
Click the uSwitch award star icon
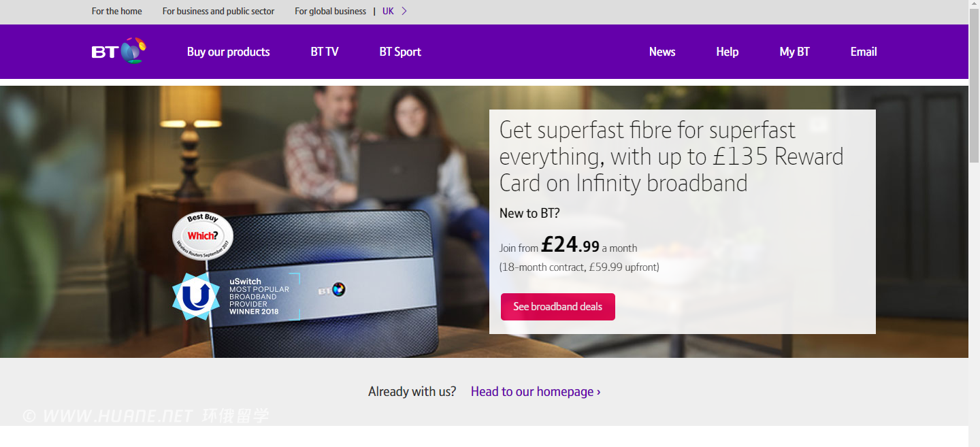[196, 296]
